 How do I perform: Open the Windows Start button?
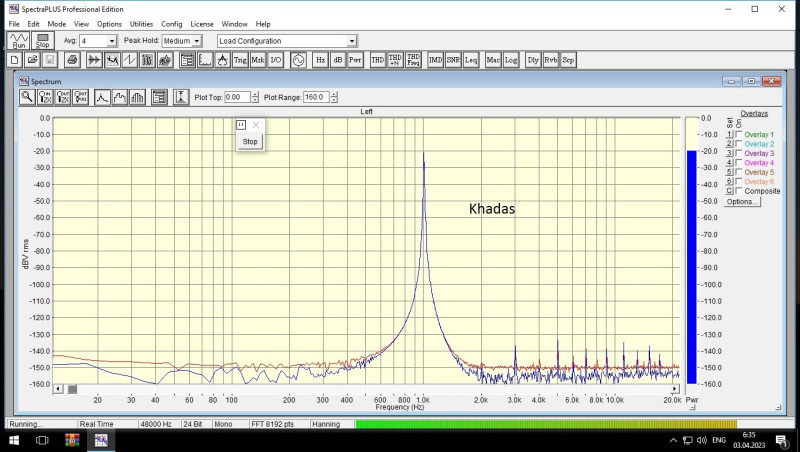pos(14,440)
